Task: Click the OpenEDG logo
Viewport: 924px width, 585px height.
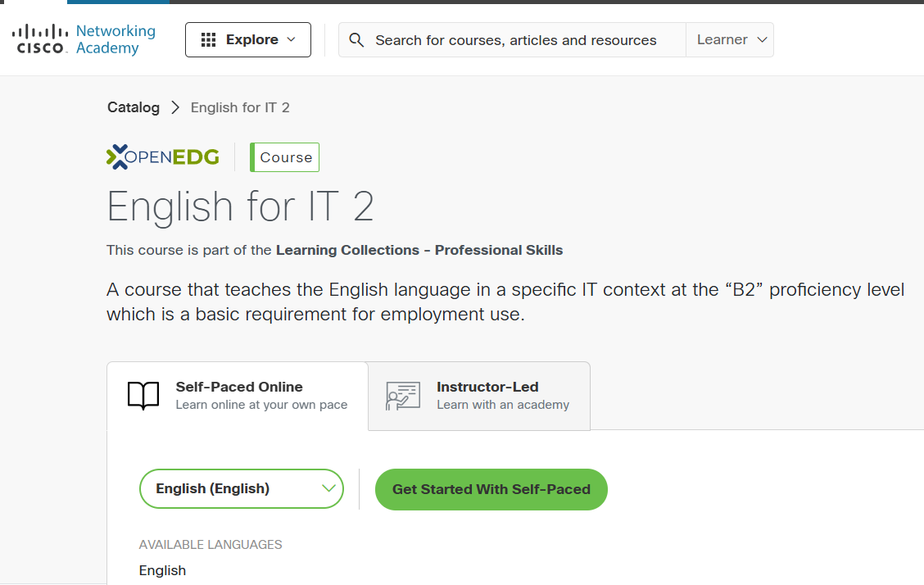Action: [x=162, y=156]
